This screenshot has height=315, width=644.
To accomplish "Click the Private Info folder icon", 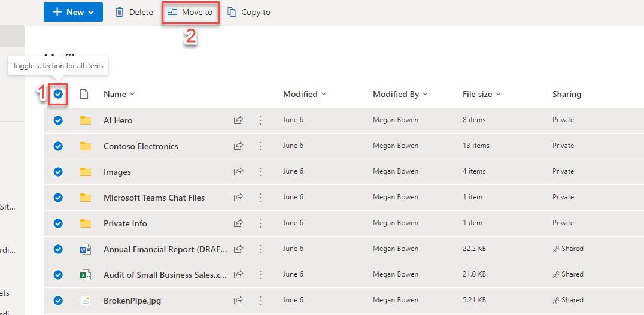I will [x=86, y=223].
